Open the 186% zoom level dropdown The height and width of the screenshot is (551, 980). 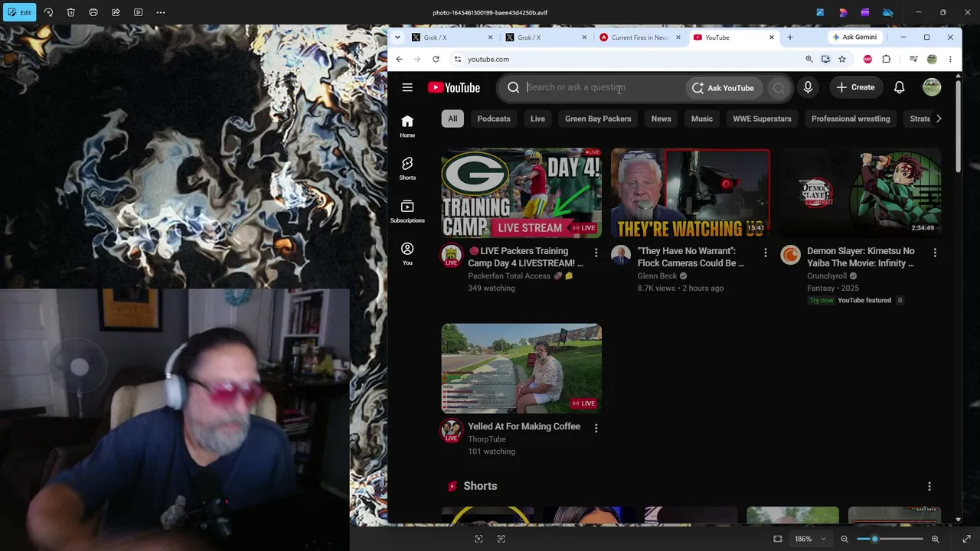[809, 539]
